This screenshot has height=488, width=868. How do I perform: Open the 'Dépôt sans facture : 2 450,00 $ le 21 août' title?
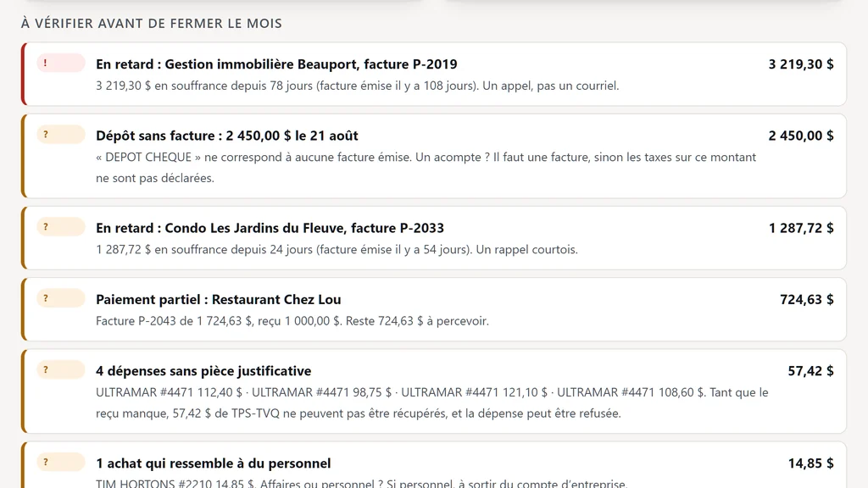(x=227, y=136)
